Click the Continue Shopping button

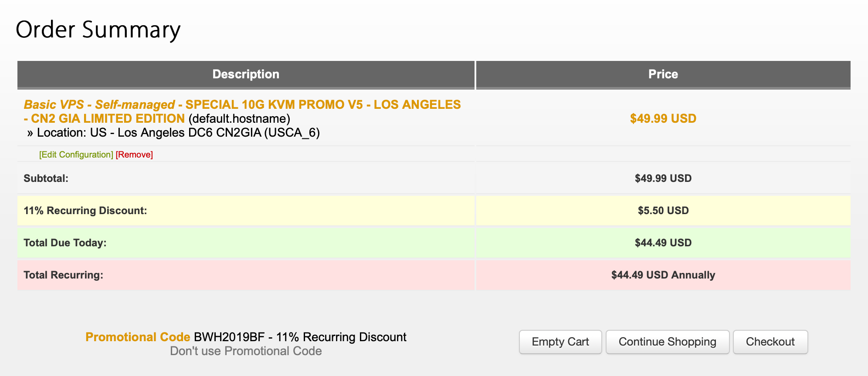(x=667, y=342)
